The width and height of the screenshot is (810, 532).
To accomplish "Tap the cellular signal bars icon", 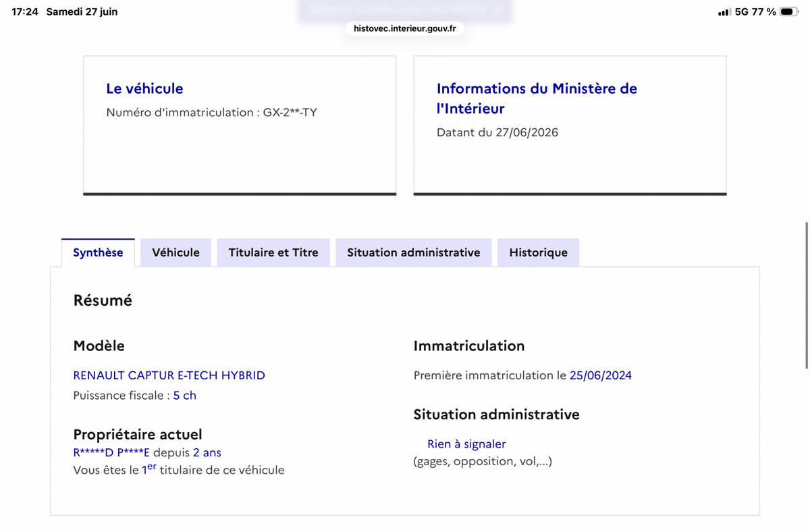I will click(724, 12).
